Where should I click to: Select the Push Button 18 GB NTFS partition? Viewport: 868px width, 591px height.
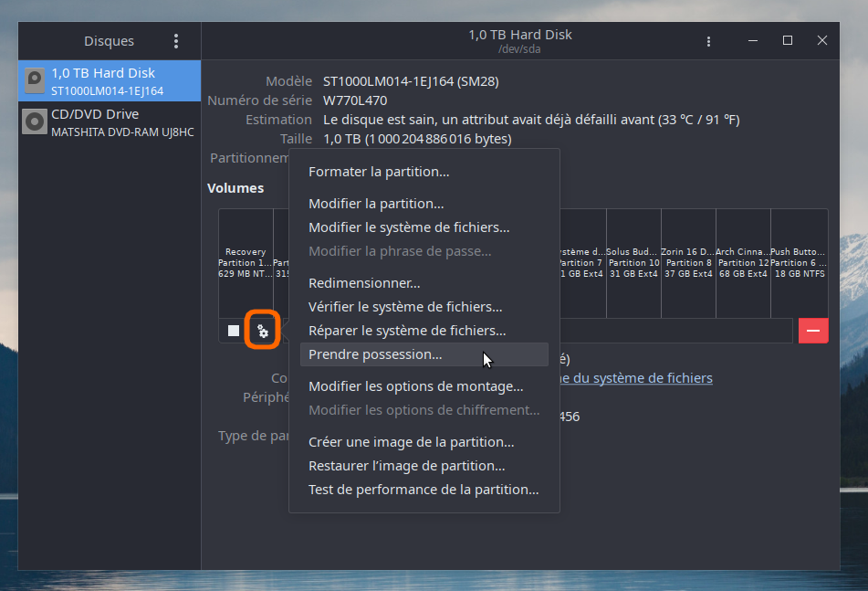(799, 262)
